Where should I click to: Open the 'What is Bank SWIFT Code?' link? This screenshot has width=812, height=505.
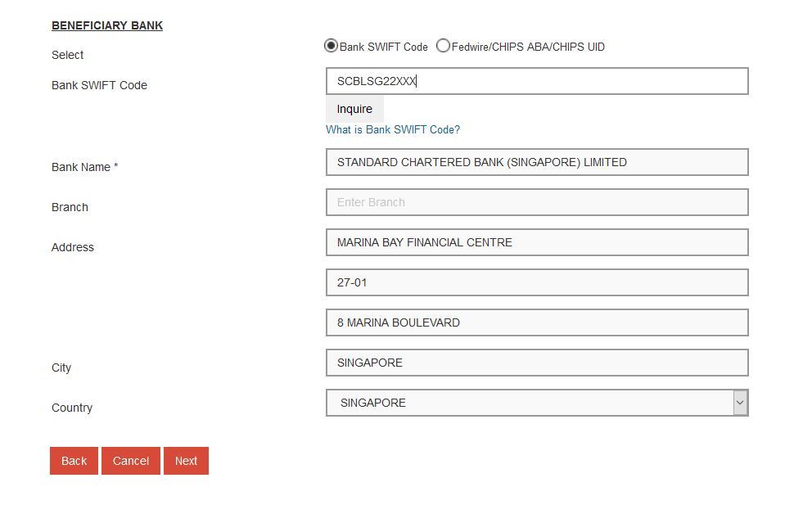(x=393, y=129)
